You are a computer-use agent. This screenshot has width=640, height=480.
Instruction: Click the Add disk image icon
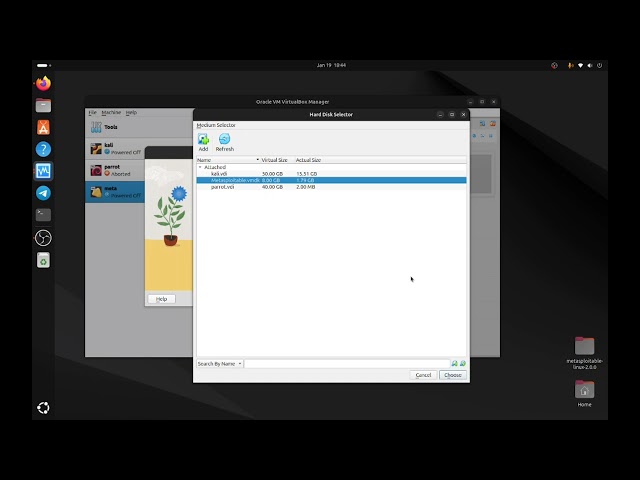coord(203,142)
